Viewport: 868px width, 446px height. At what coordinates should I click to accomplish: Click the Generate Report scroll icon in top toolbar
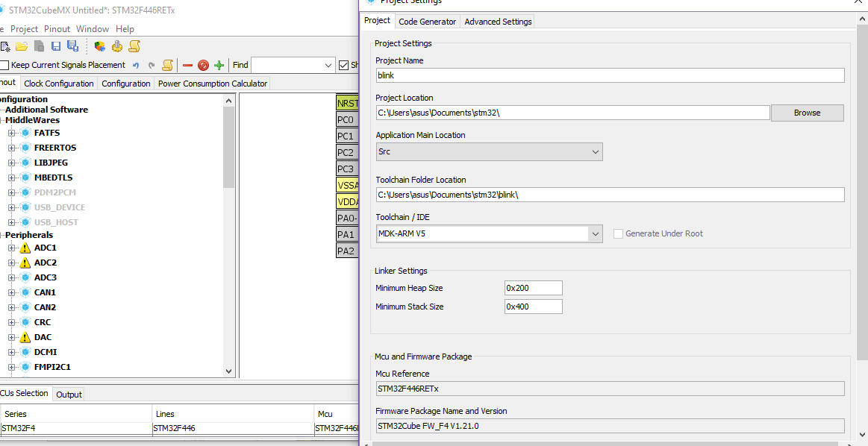134,46
